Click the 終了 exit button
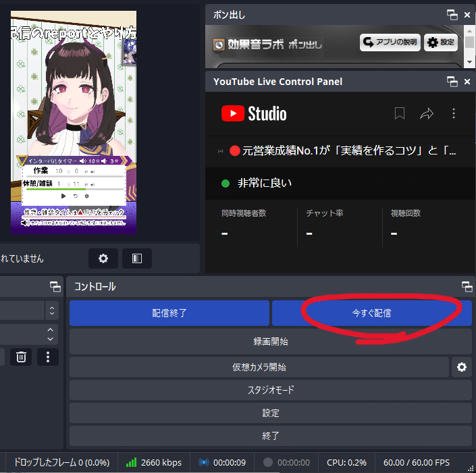The height and width of the screenshot is (473, 476). click(x=271, y=436)
